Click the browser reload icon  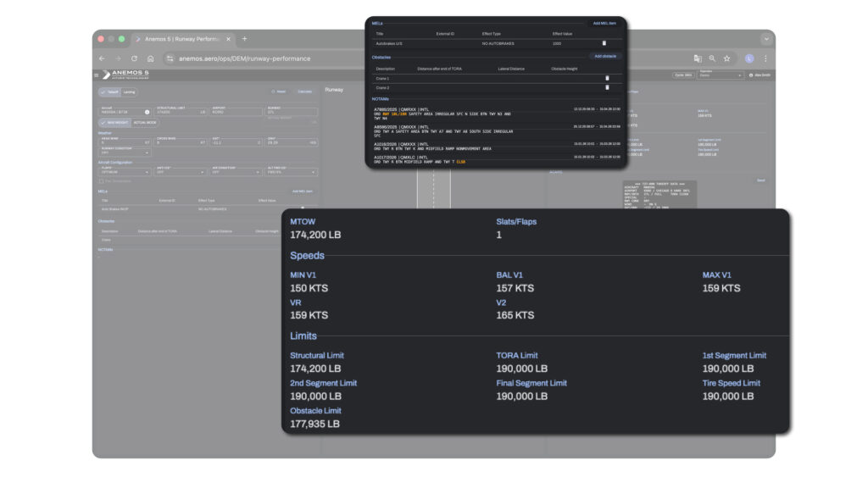pyautogui.click(x=134, y=58)
